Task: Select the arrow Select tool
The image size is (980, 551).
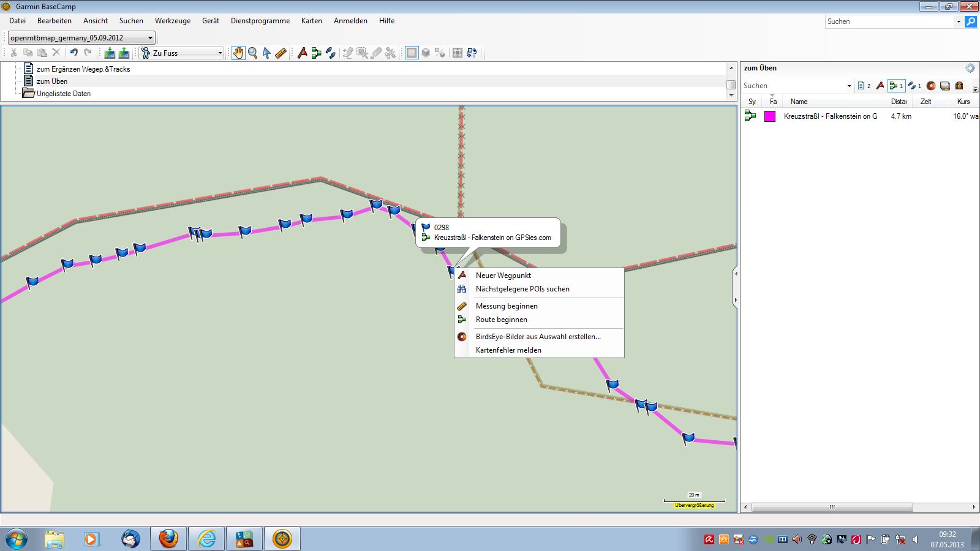Action: pyautogui.click(x=266, y=53)
